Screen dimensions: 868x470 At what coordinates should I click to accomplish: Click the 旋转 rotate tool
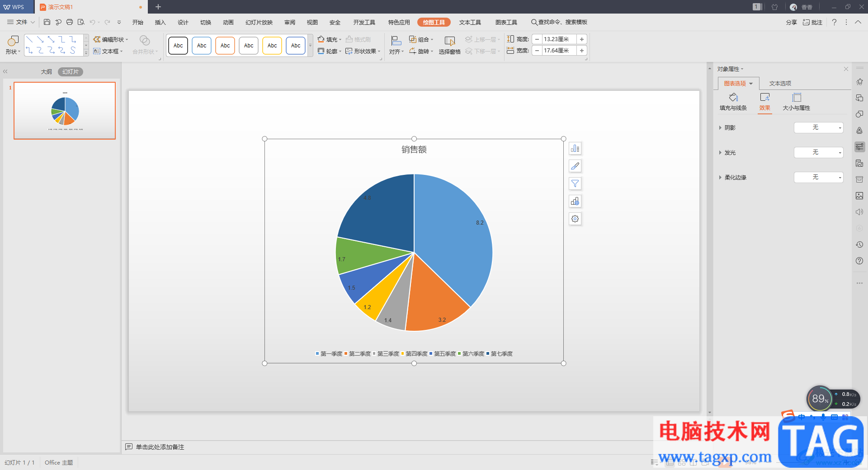click(421, 52)
